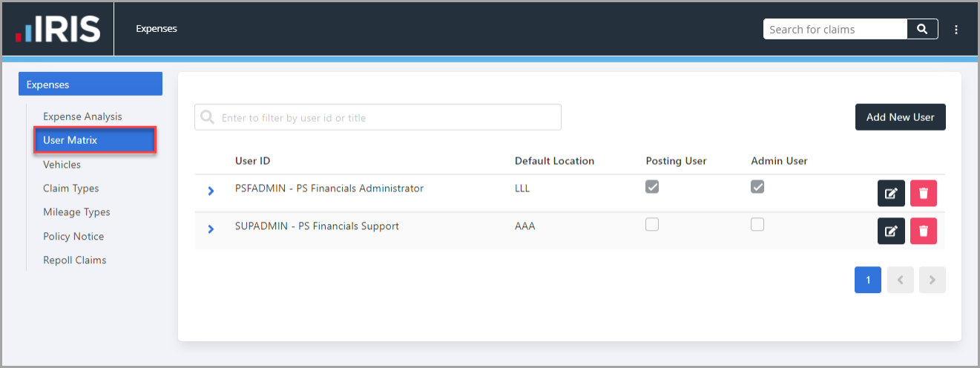Viewport: 980px width, 368px height.
Task: Expand the SUPADMIN row chevron
Action: pos(211,229)
